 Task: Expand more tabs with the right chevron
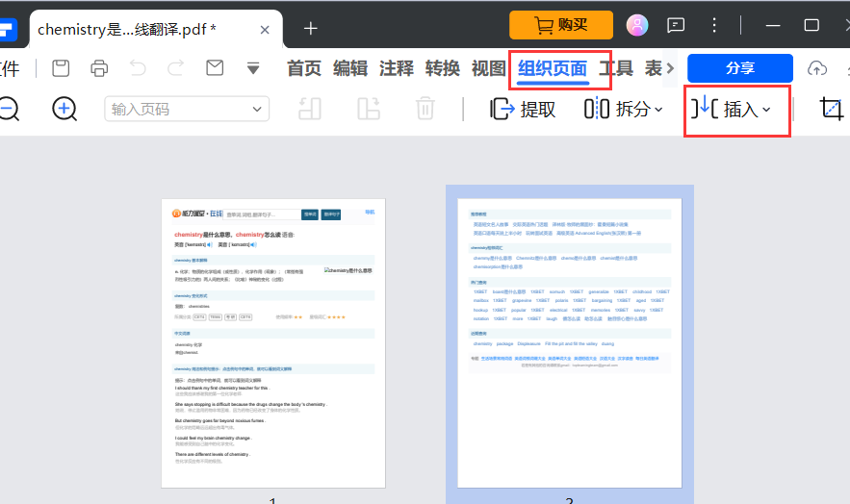point(671,68)
